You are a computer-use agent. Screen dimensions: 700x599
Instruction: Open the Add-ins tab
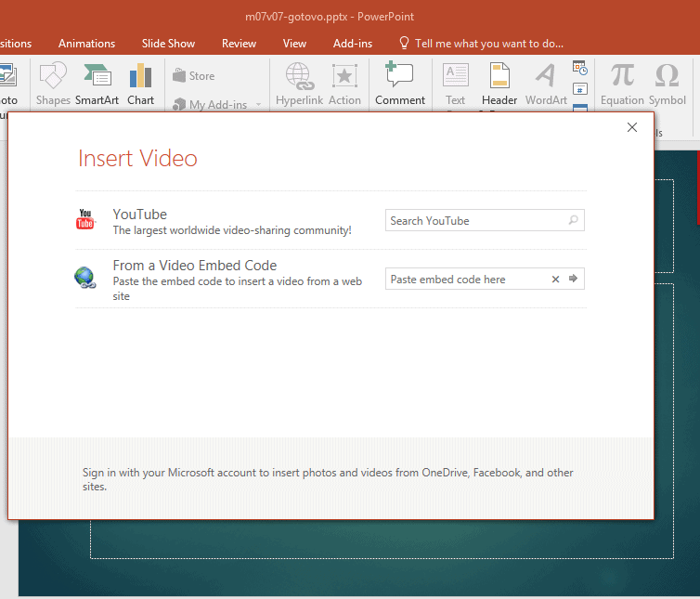(353, 44)
